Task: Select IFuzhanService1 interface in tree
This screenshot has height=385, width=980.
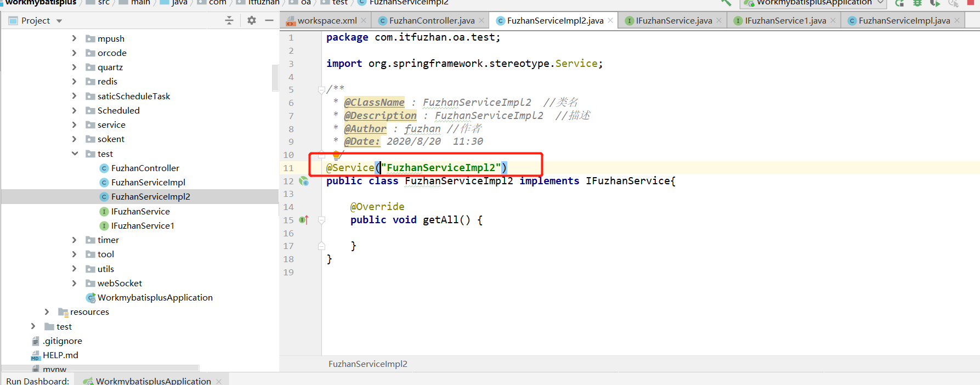Action: click(143, 225)
